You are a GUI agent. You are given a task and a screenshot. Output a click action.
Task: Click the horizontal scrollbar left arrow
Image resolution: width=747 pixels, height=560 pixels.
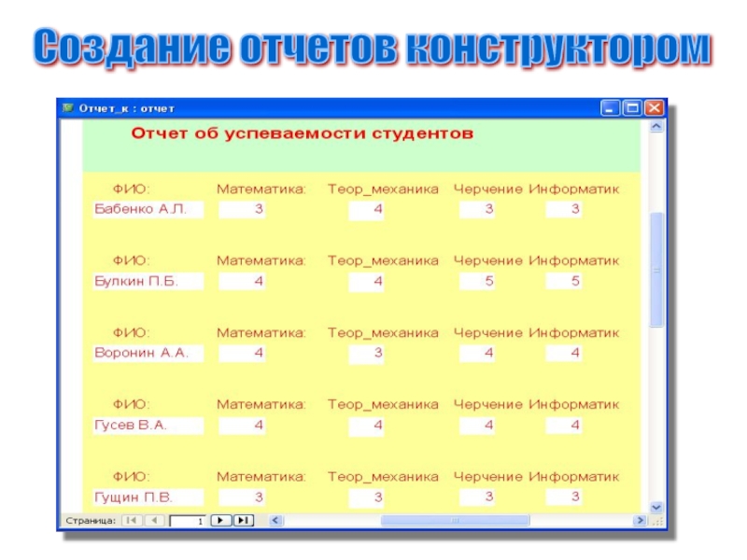275,521
